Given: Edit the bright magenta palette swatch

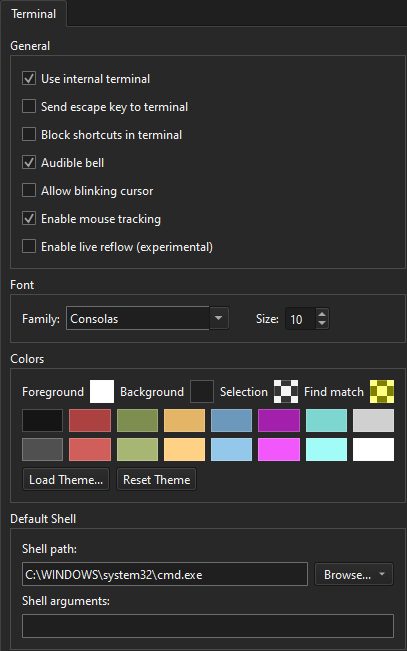Looking at the screenshot, I should point(279,449).
